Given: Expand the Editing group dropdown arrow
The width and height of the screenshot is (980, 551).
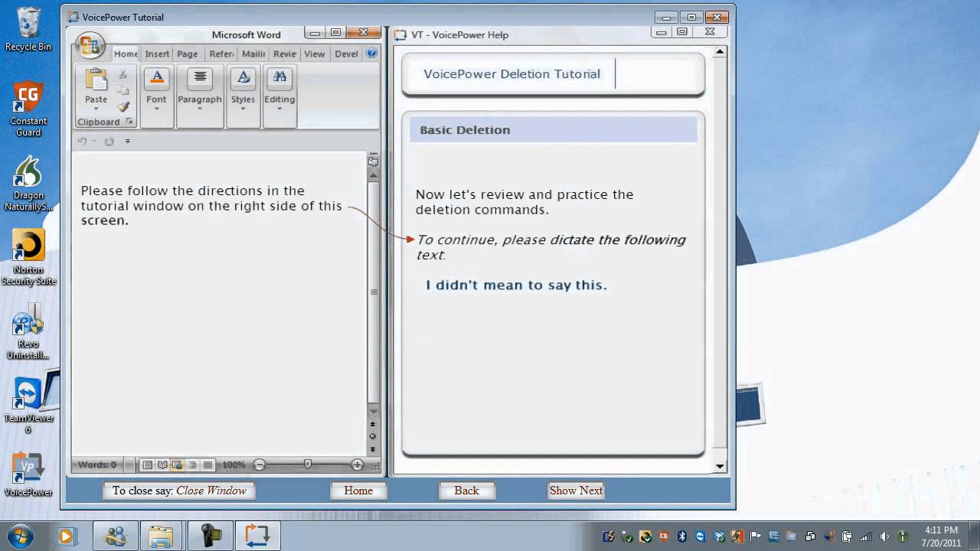Looking at the screenshot, I should (279, 109).
